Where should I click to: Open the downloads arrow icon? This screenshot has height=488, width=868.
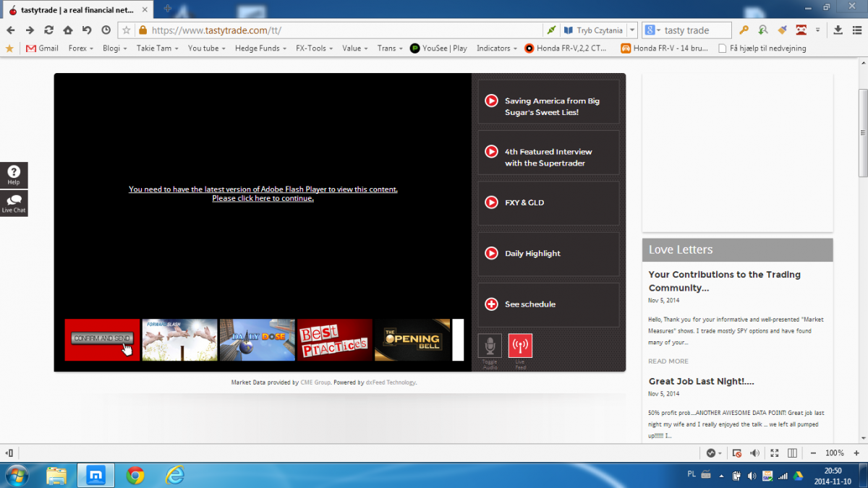tap(838, 30)
